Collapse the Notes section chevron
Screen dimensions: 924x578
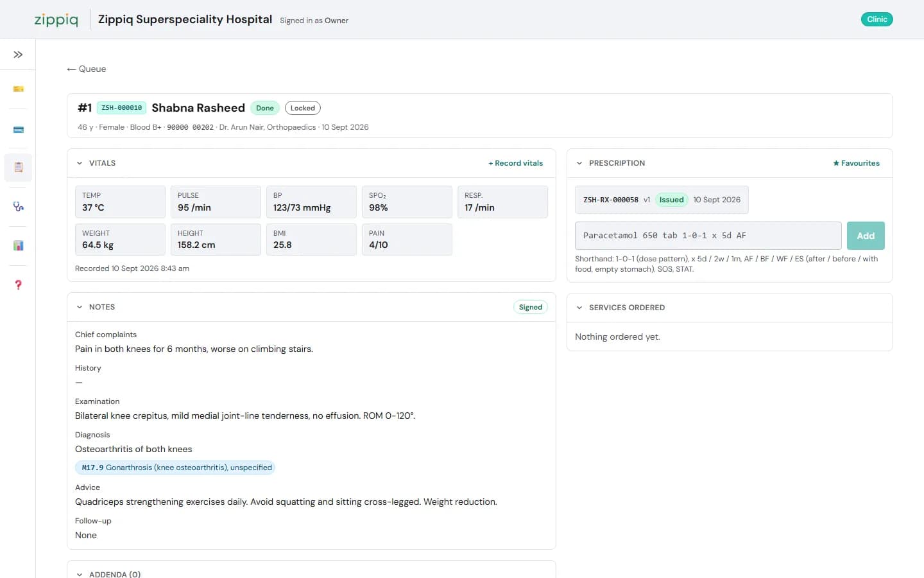click(x=80, y=307)
